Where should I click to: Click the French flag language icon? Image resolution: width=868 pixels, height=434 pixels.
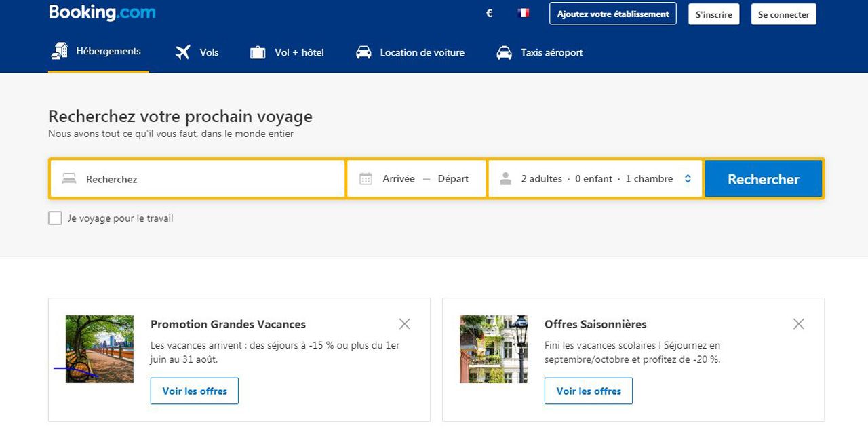pos(524,14)
